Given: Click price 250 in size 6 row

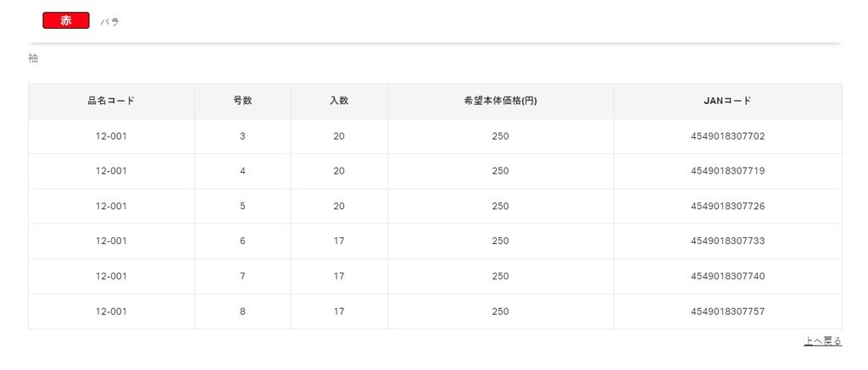Looking at the screenshot, I should (500, 241).
